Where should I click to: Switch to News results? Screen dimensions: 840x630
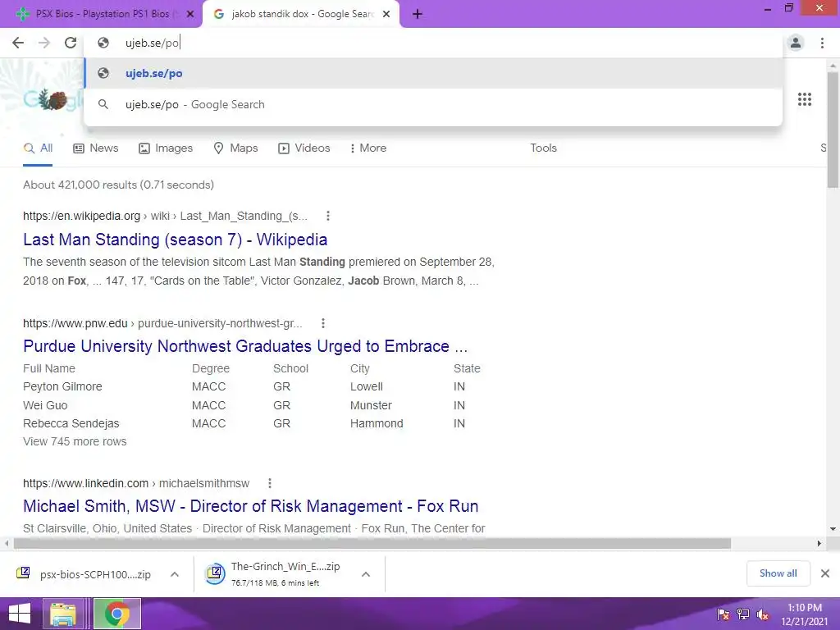[x=96, y=148]
